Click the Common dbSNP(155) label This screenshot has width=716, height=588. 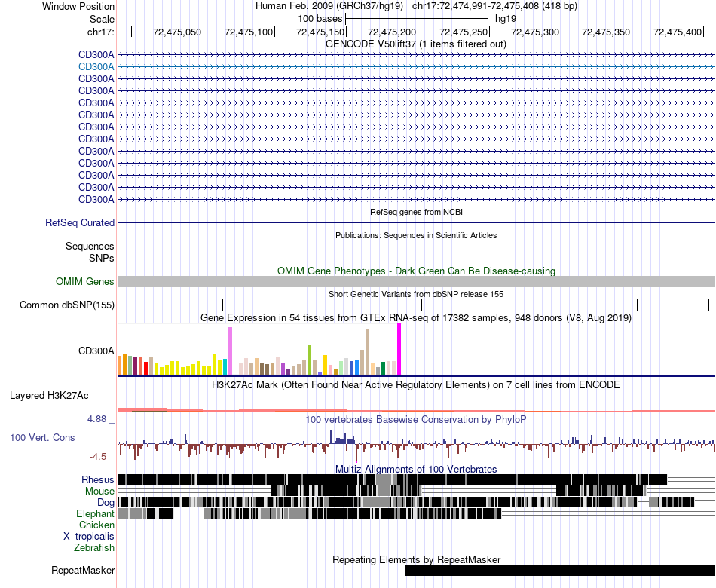pos(66,305)
